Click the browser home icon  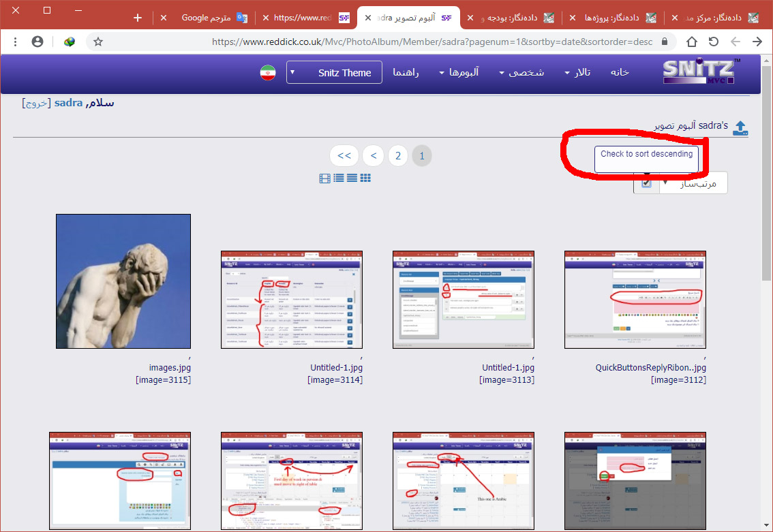[x=692, y=42]
